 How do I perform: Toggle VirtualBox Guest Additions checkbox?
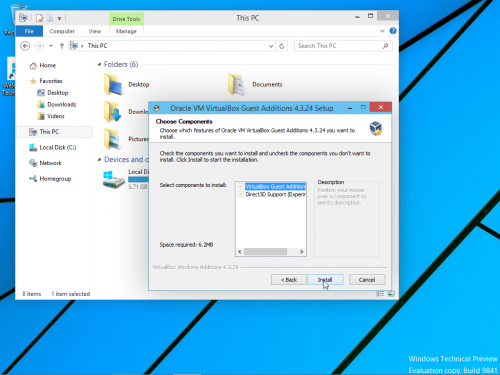[x=241, y=187]
